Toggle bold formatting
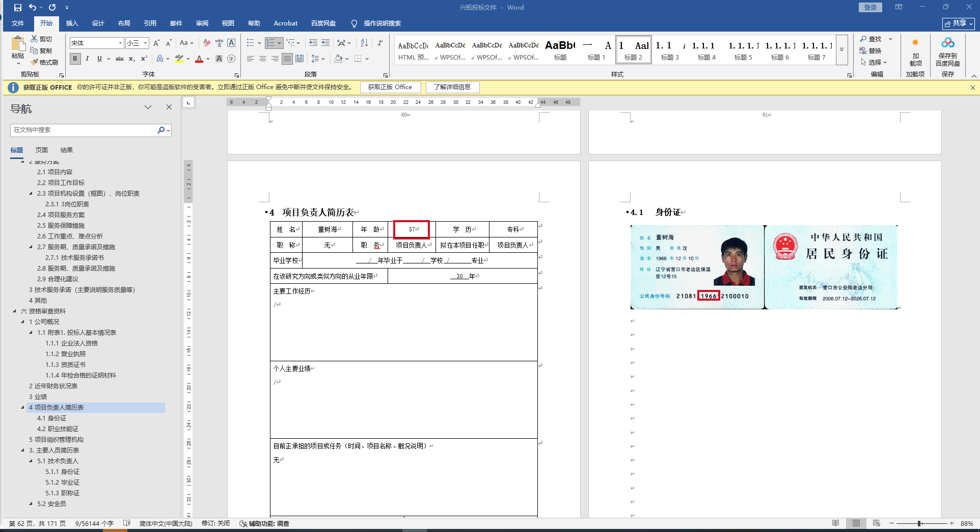This screenshot has width=980, height=532. click(75, 59)
